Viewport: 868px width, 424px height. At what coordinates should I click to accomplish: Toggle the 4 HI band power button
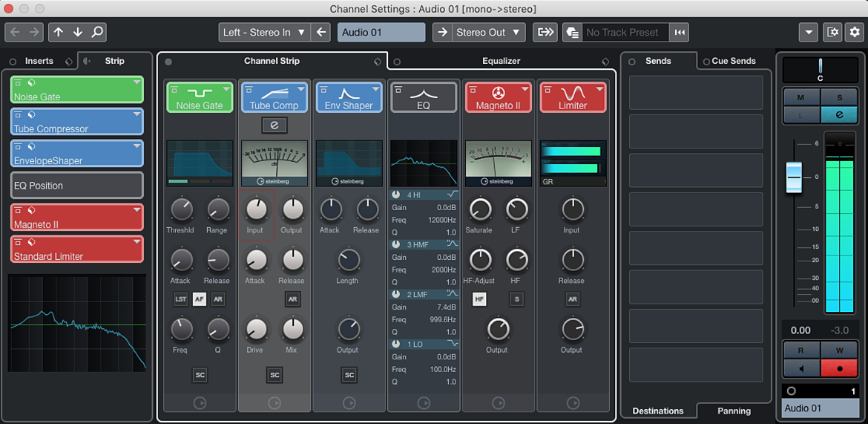pyautogui.click(x=396, y=195)
